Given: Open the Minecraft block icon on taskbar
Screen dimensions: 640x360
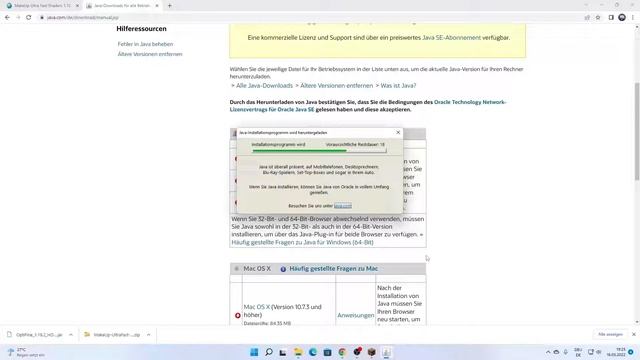Looking at the screenshot, I should (x=371, y=352).
